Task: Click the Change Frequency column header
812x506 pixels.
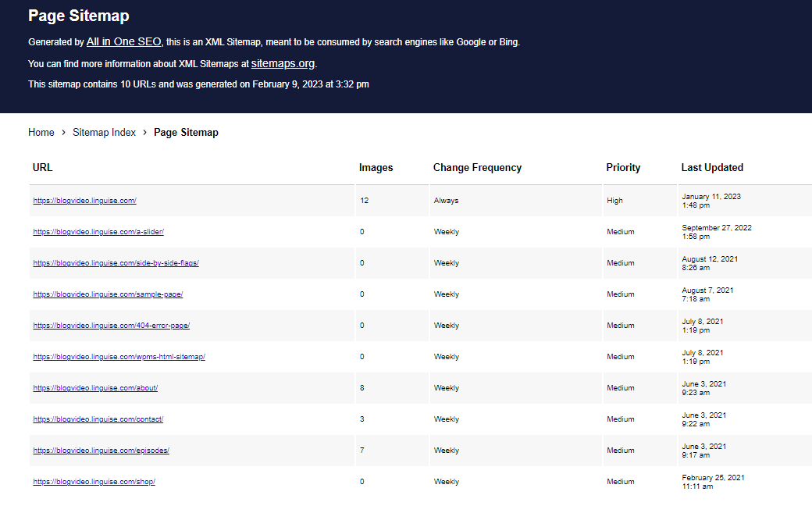Action: (x=478, y=168)
